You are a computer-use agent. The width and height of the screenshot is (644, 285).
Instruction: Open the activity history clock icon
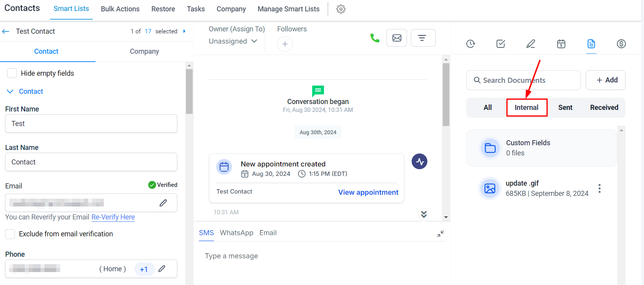point(471,44)
